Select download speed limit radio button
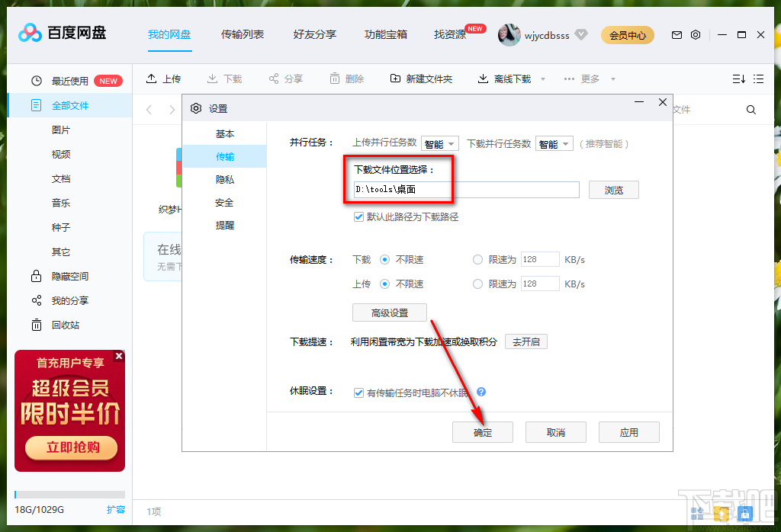781x532 pixels. pyautogui.click(x=477, y=259)
